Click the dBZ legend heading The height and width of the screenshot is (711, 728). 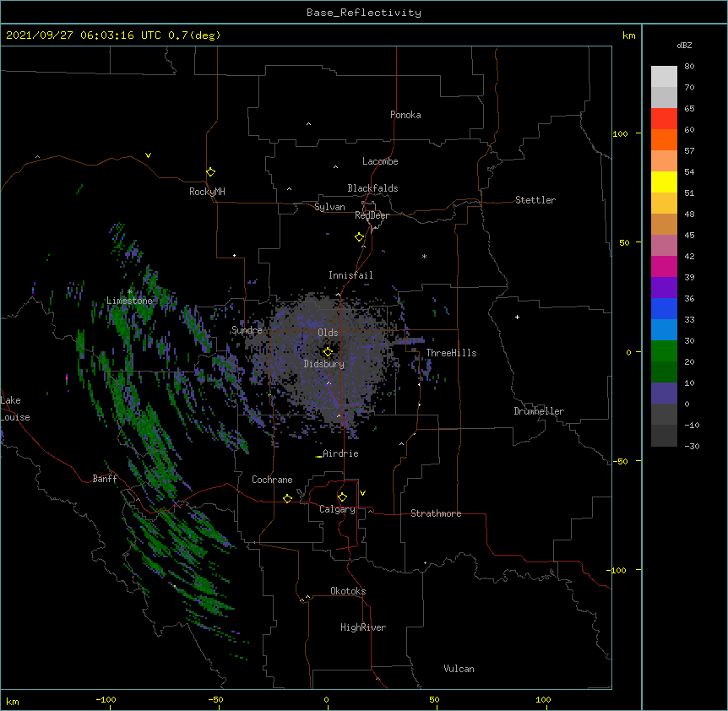[x=684, y=46]
